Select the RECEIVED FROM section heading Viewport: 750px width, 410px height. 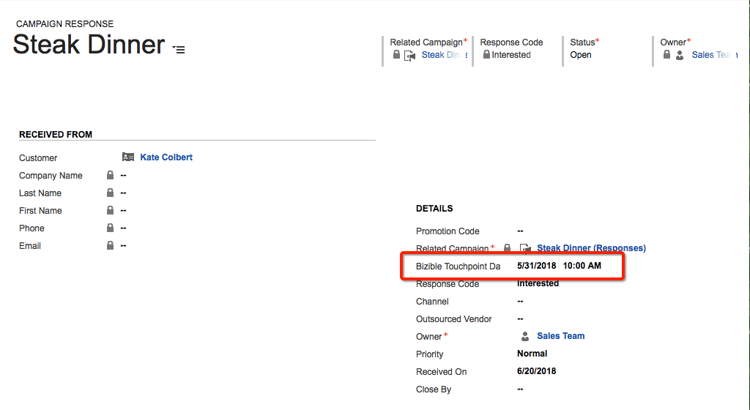coord(55,135)
